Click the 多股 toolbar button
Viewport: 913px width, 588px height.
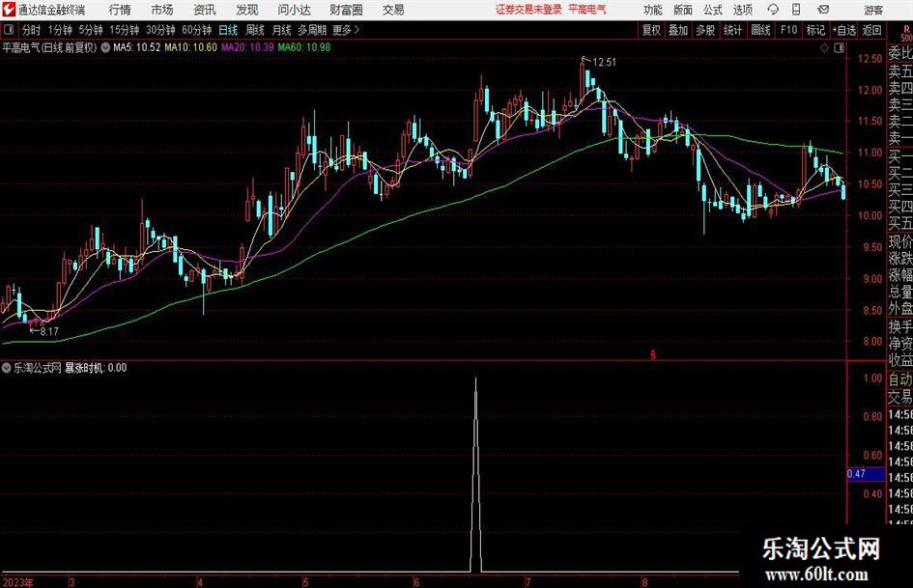pyautogui.click(x=705, y=30)
